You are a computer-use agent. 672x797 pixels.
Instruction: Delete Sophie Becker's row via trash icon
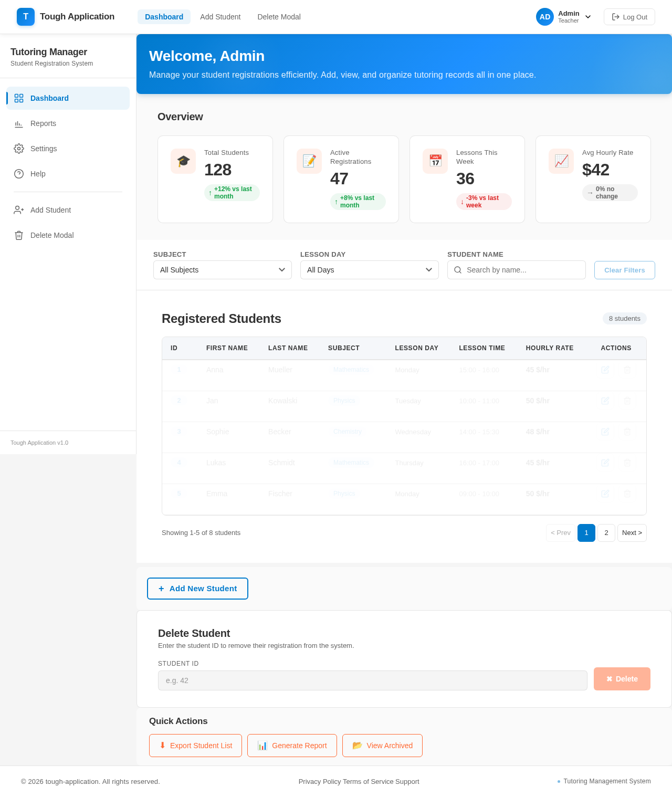627,432
